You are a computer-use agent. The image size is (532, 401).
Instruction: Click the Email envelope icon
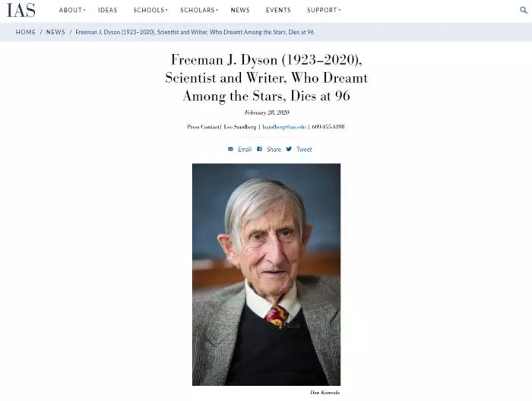[230, 149]
